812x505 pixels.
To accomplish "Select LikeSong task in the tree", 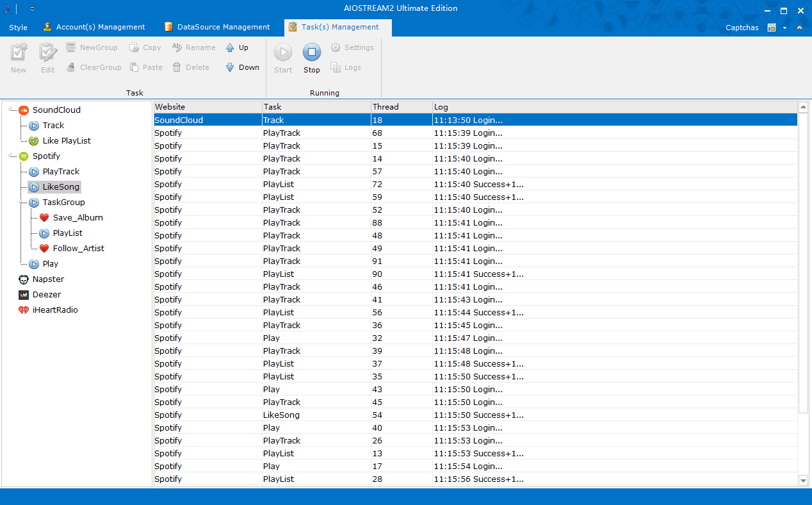I will coord(61,187).
